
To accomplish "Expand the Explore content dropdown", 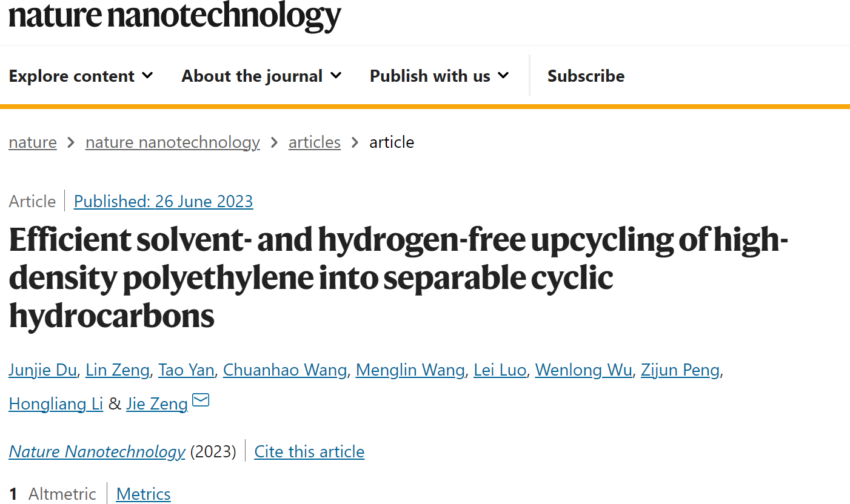I will pyautogui.click(x=81, y=76).
